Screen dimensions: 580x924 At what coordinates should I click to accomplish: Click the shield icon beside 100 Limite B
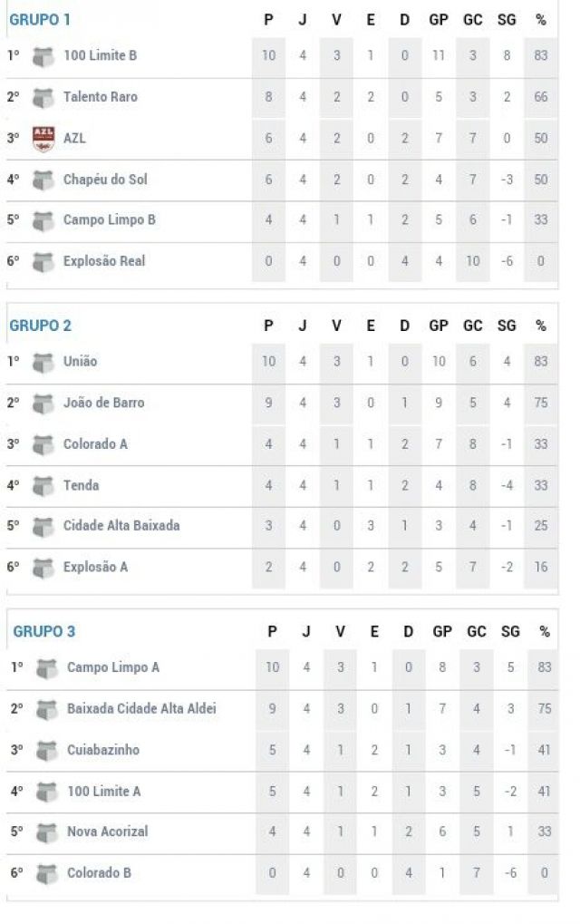pyautogui.click(x=43, y=56)
